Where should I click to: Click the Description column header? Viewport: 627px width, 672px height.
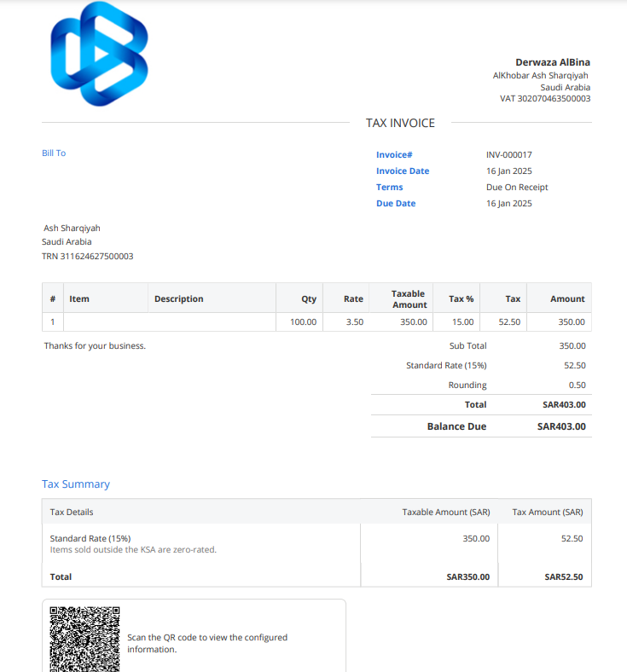click(178, 299)
